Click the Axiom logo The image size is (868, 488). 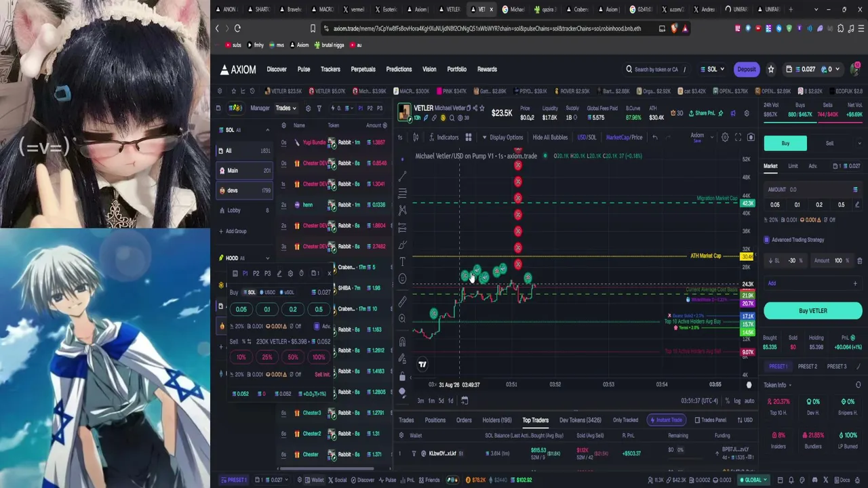pos(238,69)
